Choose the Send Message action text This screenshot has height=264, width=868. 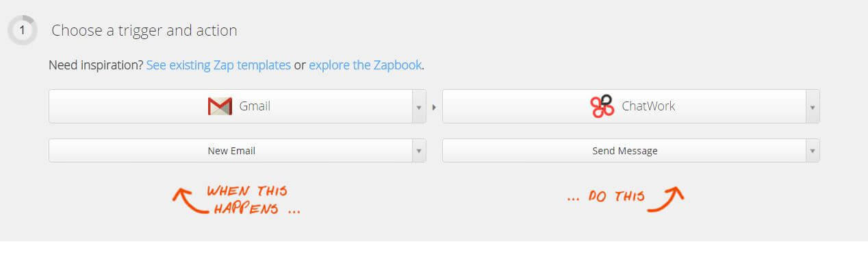625,151
